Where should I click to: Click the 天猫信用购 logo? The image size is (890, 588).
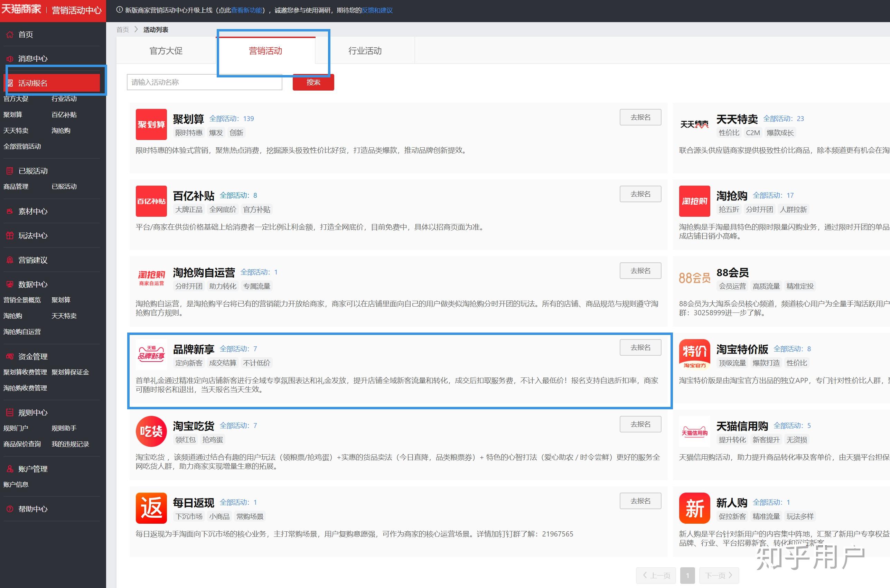tap(694, 432)
